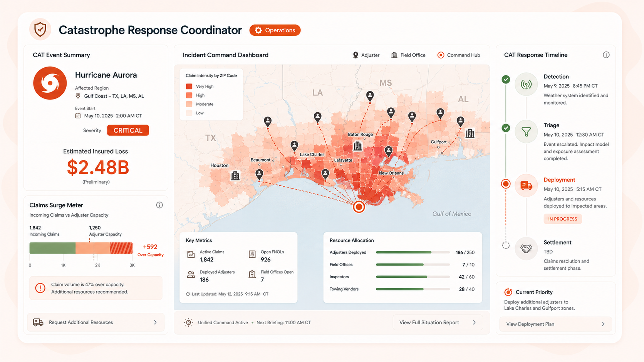Click the adjuster pin under the MS label
644x362 pixels.
pyautogui.click(x=370, y=96)
